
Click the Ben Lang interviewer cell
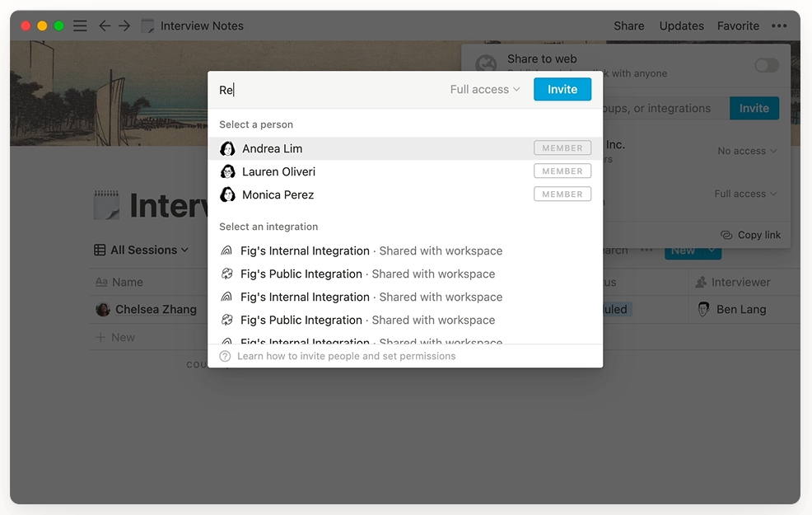(x=744, y=310)
